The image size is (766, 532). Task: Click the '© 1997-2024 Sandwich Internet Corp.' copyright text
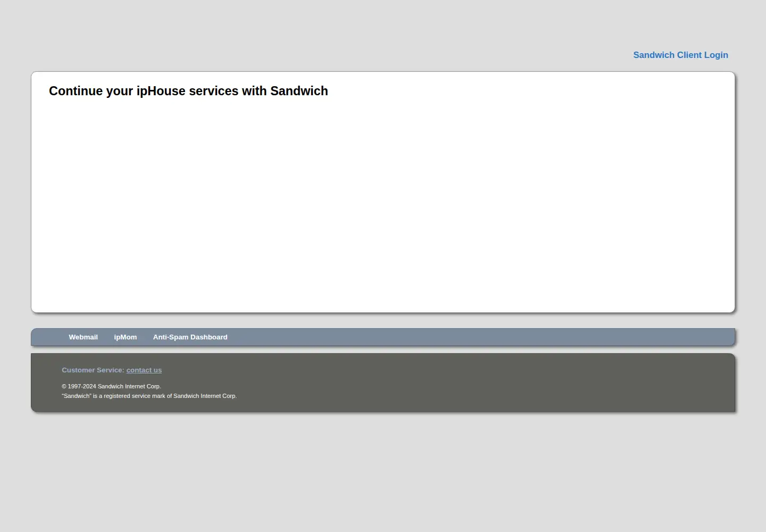tap(111, 386)
